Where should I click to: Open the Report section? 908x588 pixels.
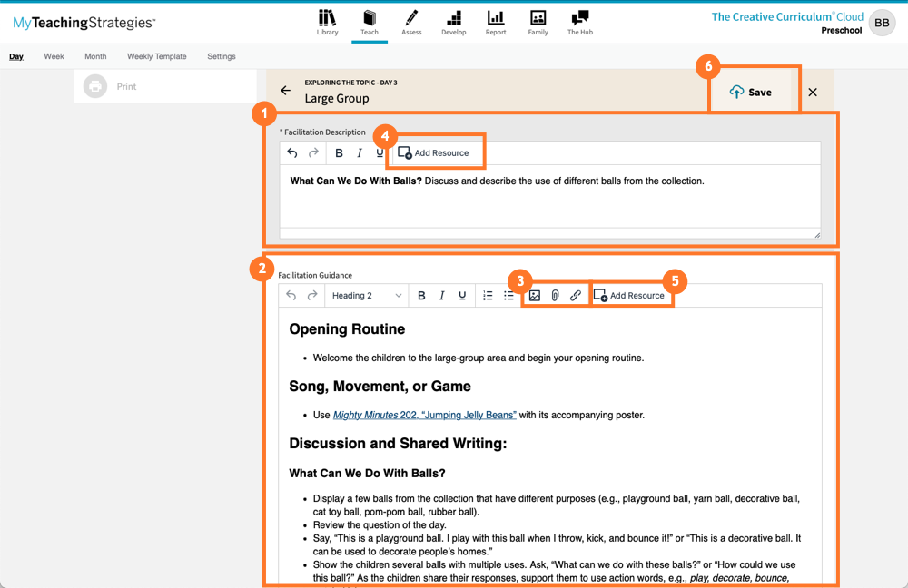(495, 23)
